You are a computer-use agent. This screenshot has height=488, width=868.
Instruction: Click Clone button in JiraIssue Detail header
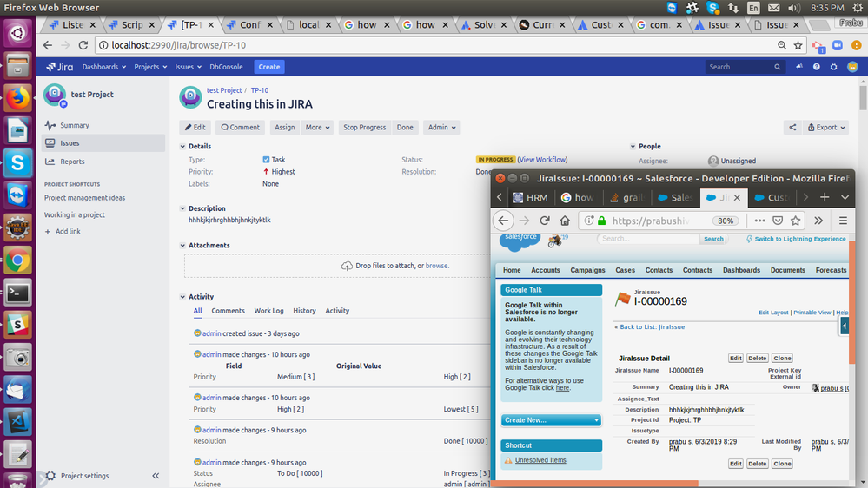pyautogui.click(x=782, y=359)
